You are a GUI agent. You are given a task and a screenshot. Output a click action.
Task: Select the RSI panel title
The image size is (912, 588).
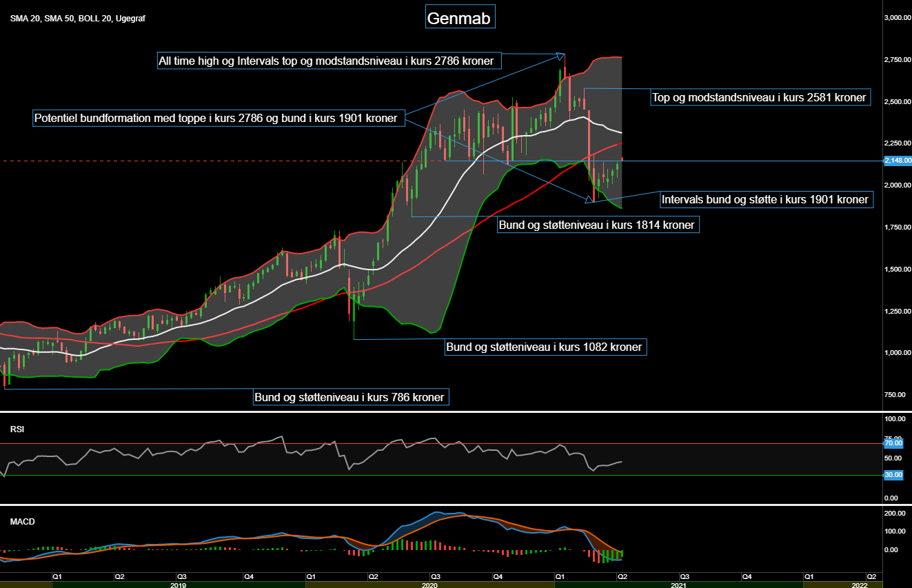click(x=17, y=429)
